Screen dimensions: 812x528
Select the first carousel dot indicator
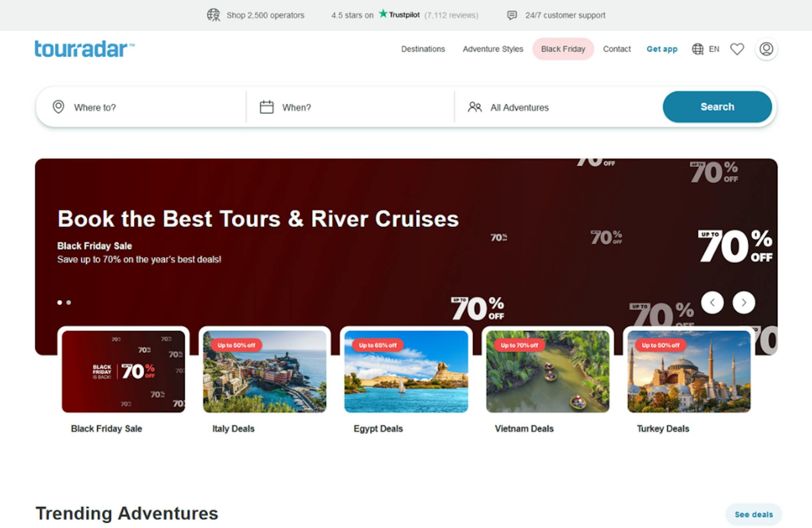tap(60, 303)
